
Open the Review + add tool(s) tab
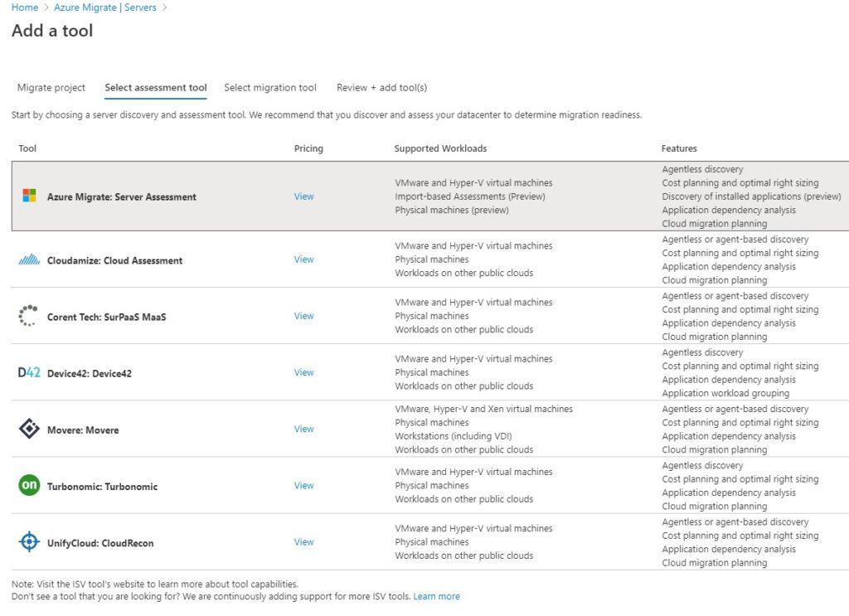click(x=381, y=87)
